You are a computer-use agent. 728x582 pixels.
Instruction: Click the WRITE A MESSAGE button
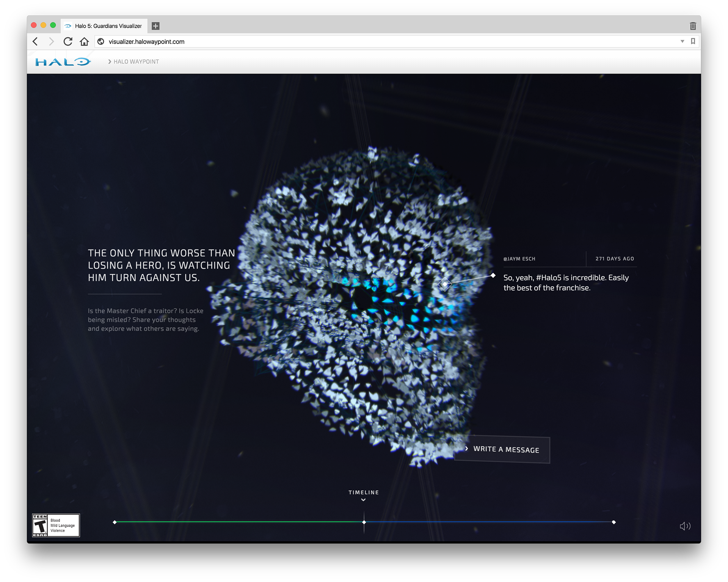pyautogui.click(x=502, y=449)
